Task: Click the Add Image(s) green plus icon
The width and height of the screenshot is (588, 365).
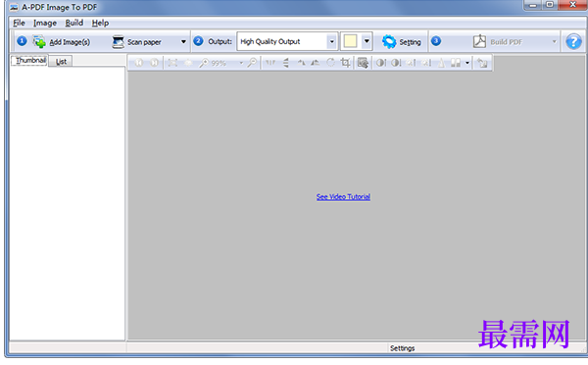Action: (x=39, y=41)
